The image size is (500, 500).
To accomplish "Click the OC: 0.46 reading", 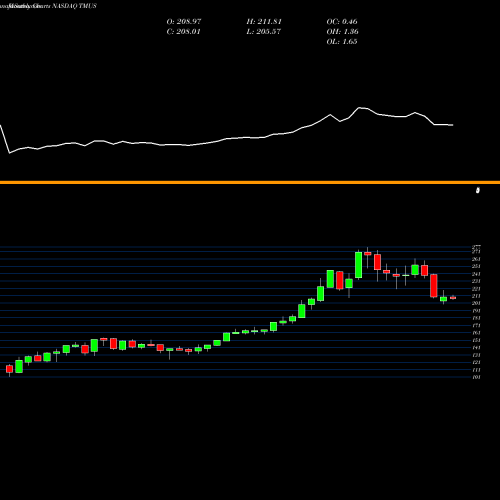I will pyautogui.click(x=342, y=22).
